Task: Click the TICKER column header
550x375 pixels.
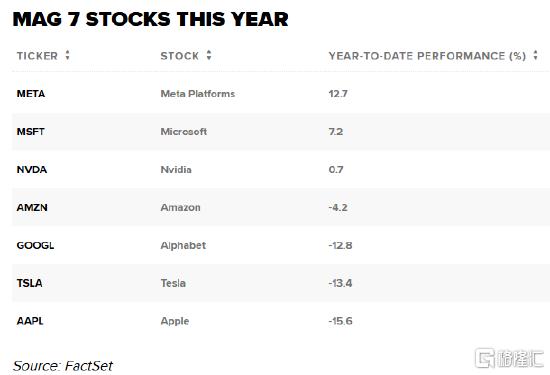Action: coord(37,56)
